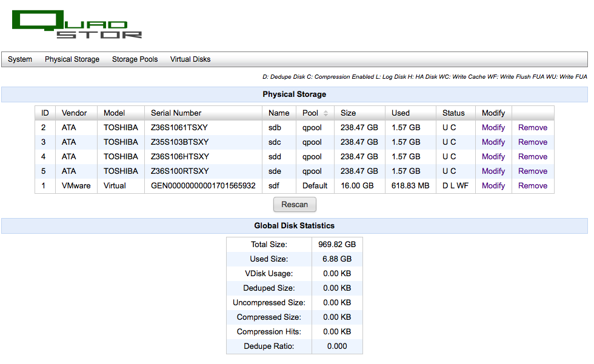
Task: Click the VDisk Usage label
Action: [x=269, y=274]
